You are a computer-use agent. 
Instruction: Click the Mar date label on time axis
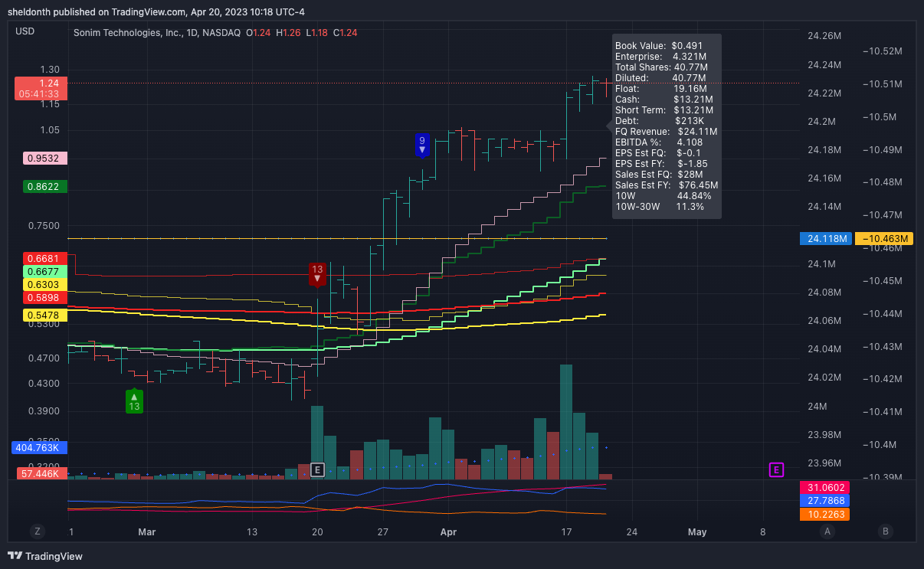pos(147,531)
